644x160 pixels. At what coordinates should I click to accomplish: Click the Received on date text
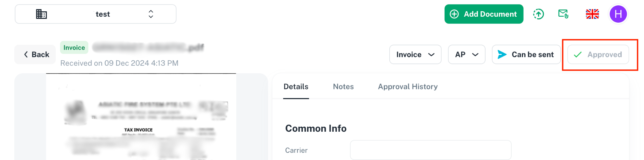tap(119, 63)
